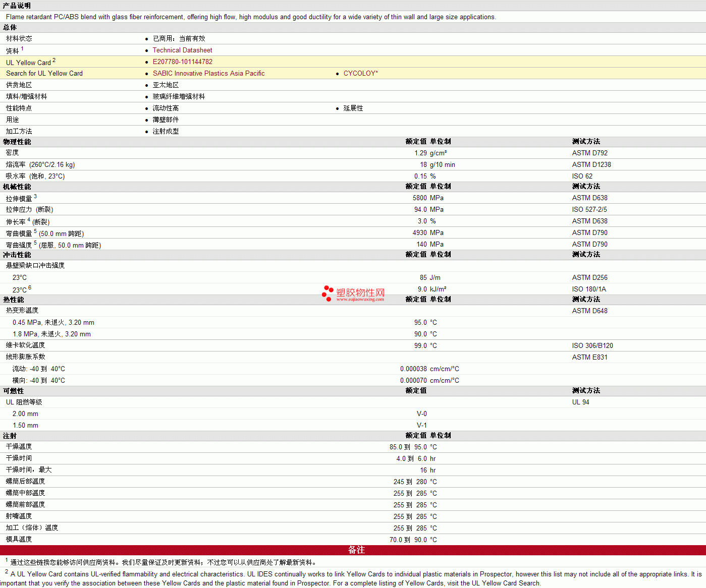The height and width of the screenshot is (588, 706).
Task: Click the melt flow rate value 18
Action: (423, 164)
